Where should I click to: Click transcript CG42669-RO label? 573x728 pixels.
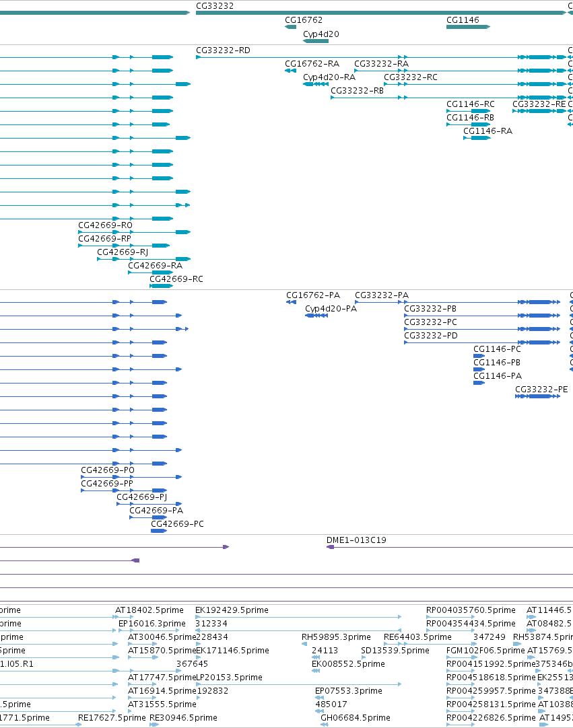tap(105, 225)
